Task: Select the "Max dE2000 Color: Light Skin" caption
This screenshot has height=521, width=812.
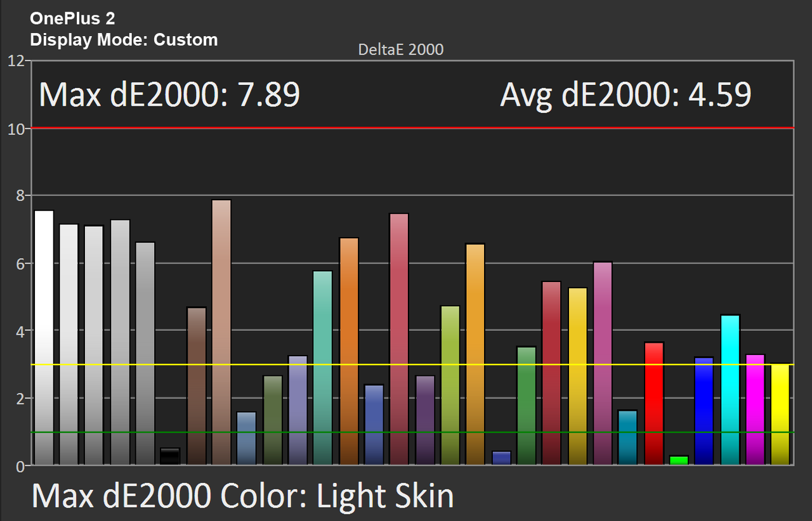Action: click(x=243, y=495)
